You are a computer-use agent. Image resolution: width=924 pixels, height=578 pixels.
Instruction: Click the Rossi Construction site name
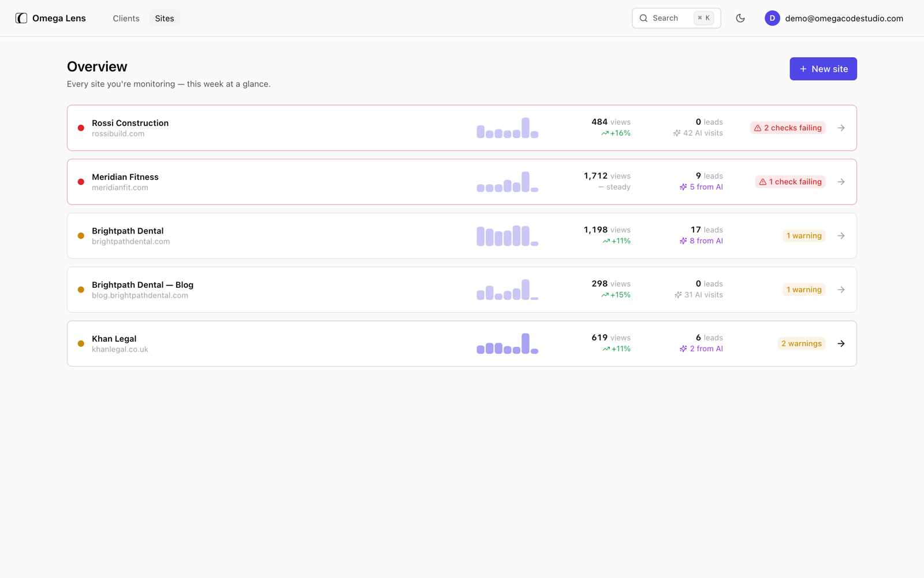(130, 123)
